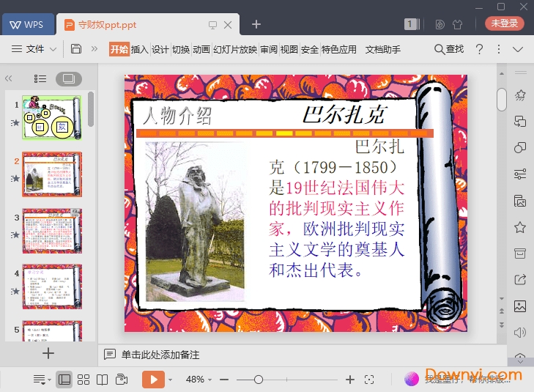Click the presentation screen icon in document tab

coord(212,25)
